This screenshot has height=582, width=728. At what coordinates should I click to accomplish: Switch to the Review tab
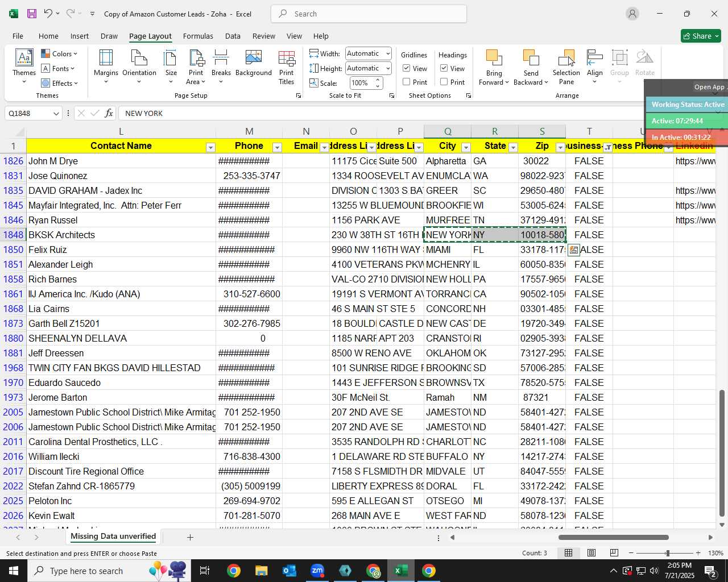tap(264, 36)
